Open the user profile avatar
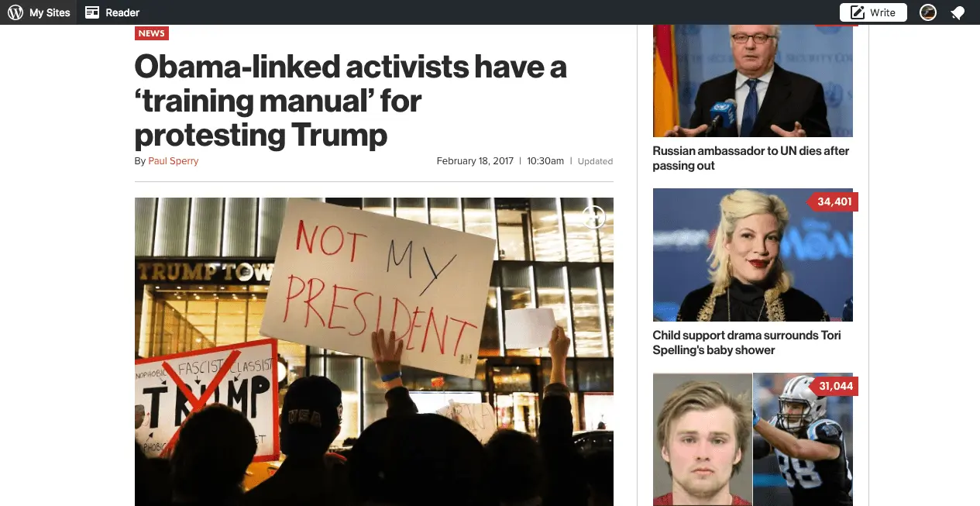Viewport: 980px width, 506px height. point(927,12)
